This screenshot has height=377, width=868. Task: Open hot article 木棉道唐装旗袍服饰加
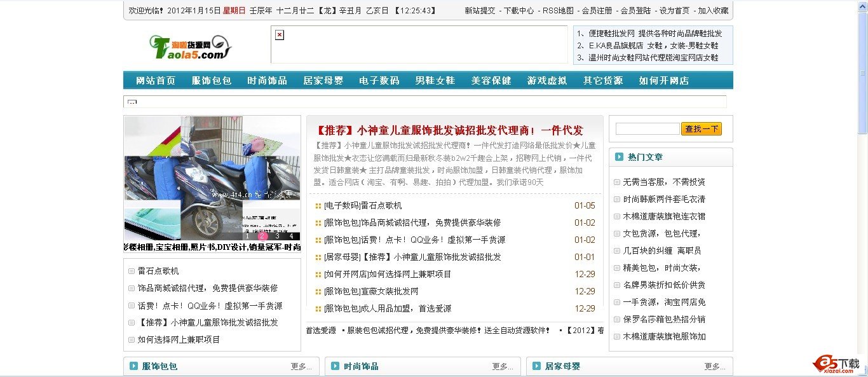(664, 336)
